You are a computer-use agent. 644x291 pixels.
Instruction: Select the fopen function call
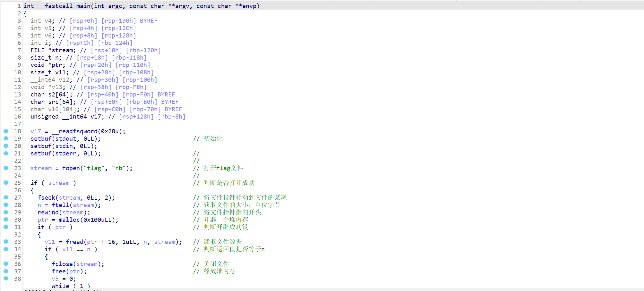pyautogui.click(x=71, y=168)
